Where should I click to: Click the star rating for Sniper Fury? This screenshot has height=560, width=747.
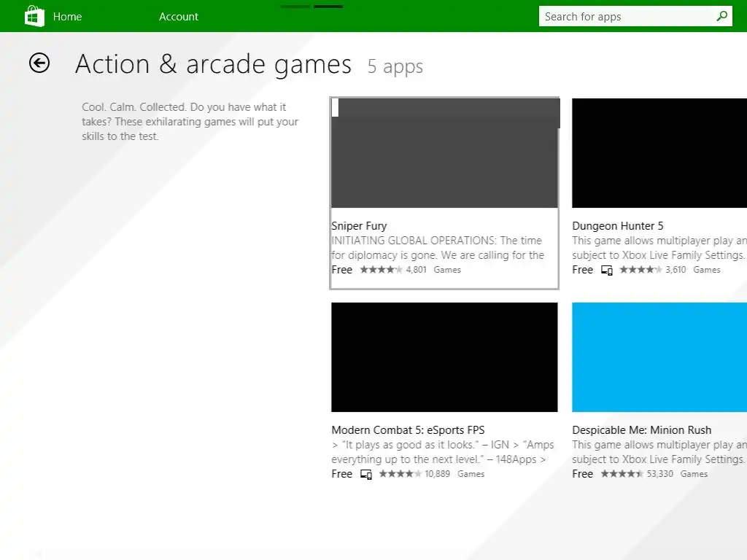[381, 270]
